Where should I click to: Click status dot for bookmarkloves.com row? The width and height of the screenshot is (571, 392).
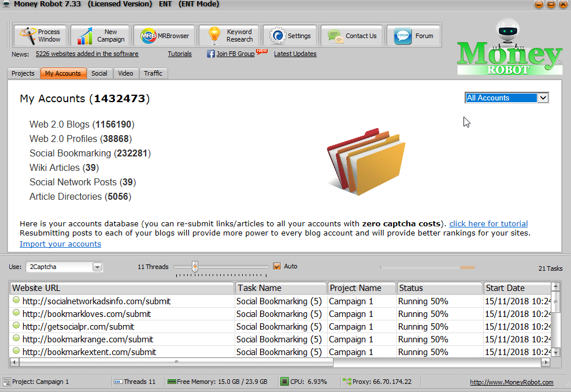pyautogui.click(x=16, y=313)
